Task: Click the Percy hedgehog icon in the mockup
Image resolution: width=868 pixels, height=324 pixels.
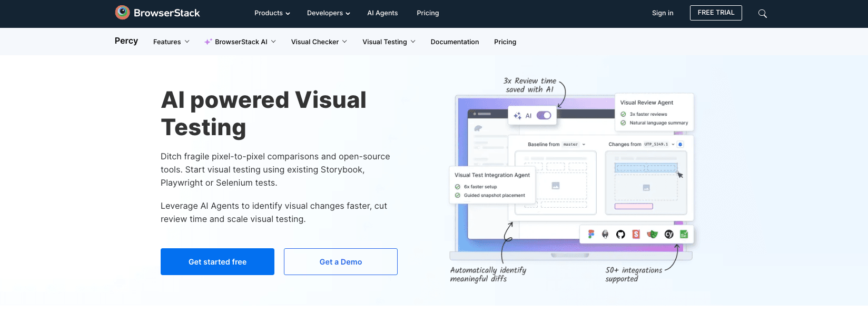Action: coord(478,128)
